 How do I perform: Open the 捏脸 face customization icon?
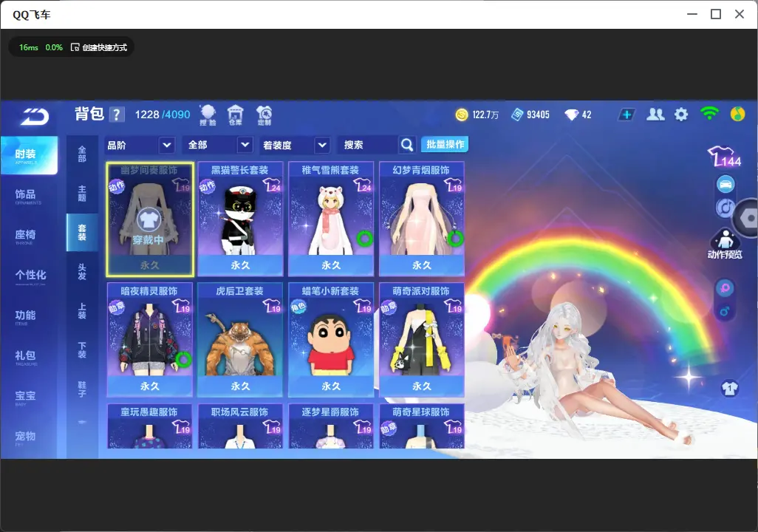(x=208, y=115)
